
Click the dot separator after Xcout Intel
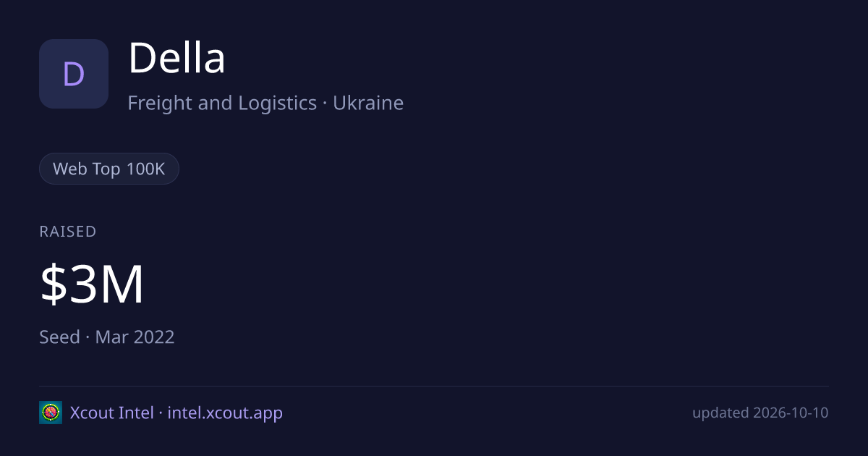coord(161,413)
